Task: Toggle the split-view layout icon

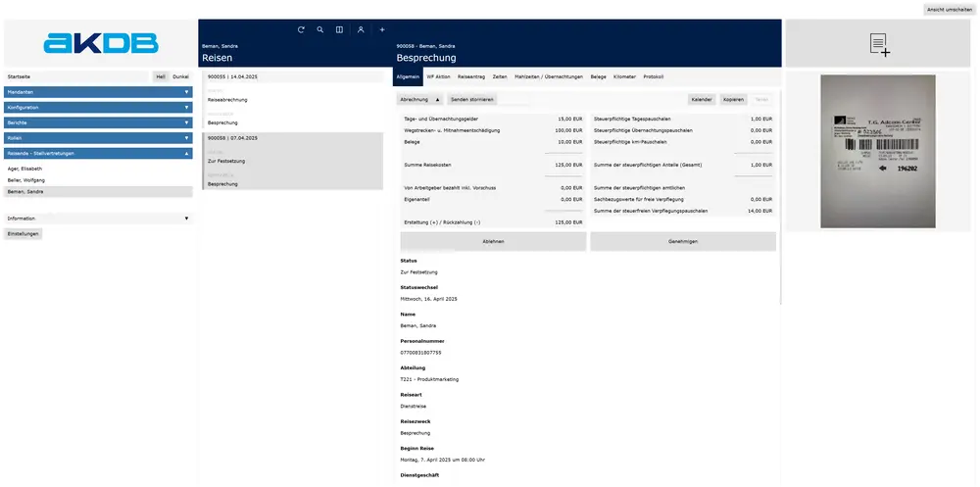Action: tap(339, 29)
